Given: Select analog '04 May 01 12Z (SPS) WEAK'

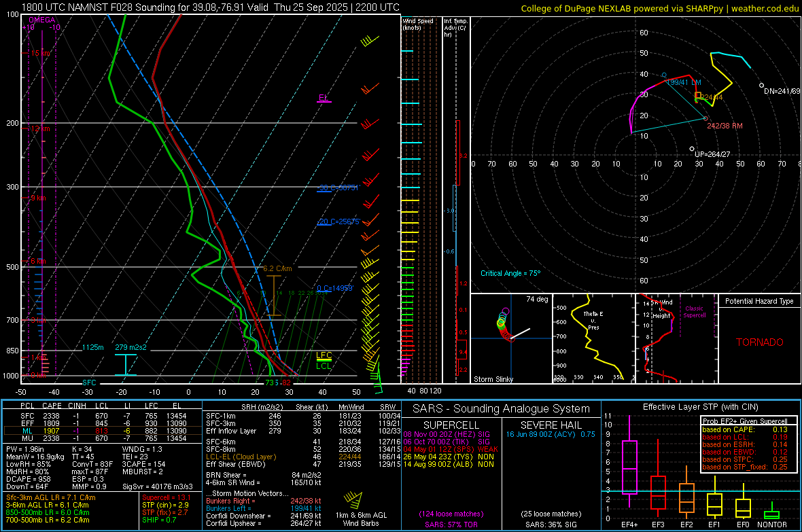Looking at the screenshot, I should click(x=451, y=449).
